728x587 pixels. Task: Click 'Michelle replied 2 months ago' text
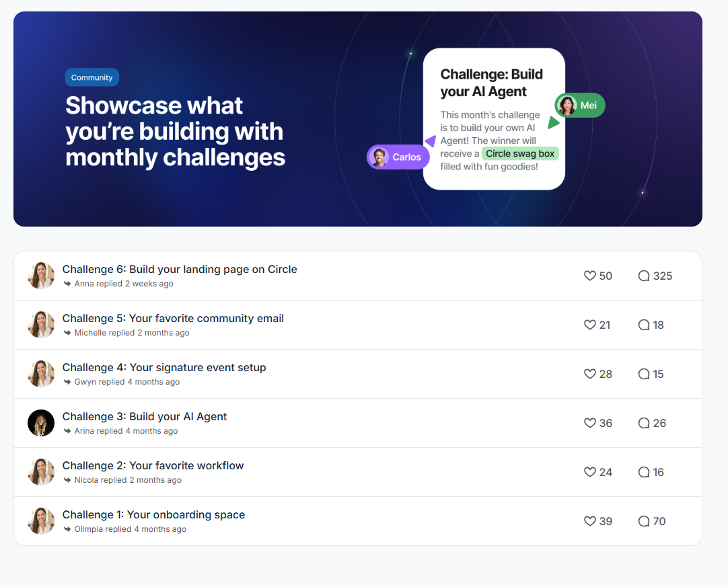(x=132, y=333)
